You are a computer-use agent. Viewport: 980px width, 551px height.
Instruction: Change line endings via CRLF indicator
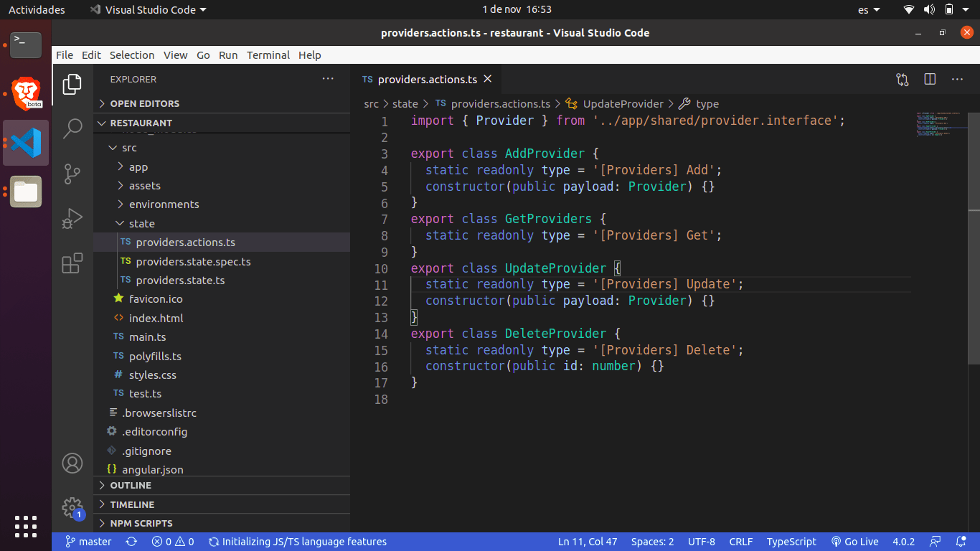tap(741, 542)
